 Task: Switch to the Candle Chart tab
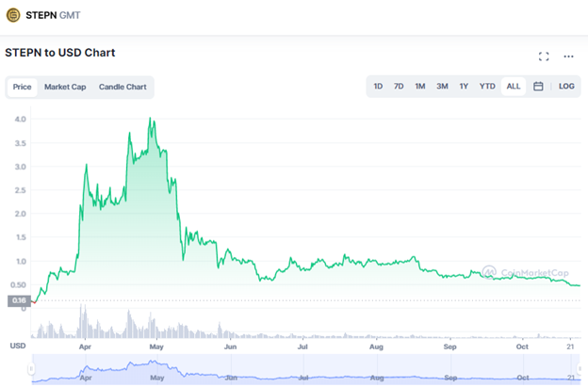[x=122, y=87]
